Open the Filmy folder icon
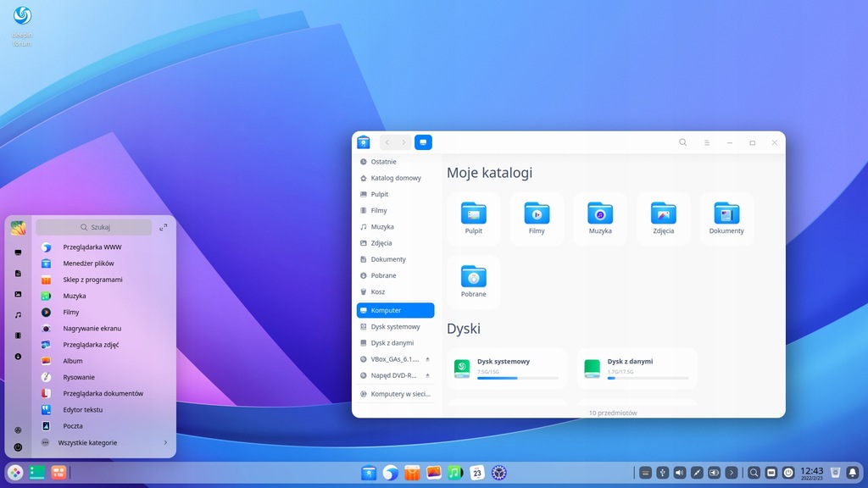This screenshot has height=488, width=868. tap(537, 215)
